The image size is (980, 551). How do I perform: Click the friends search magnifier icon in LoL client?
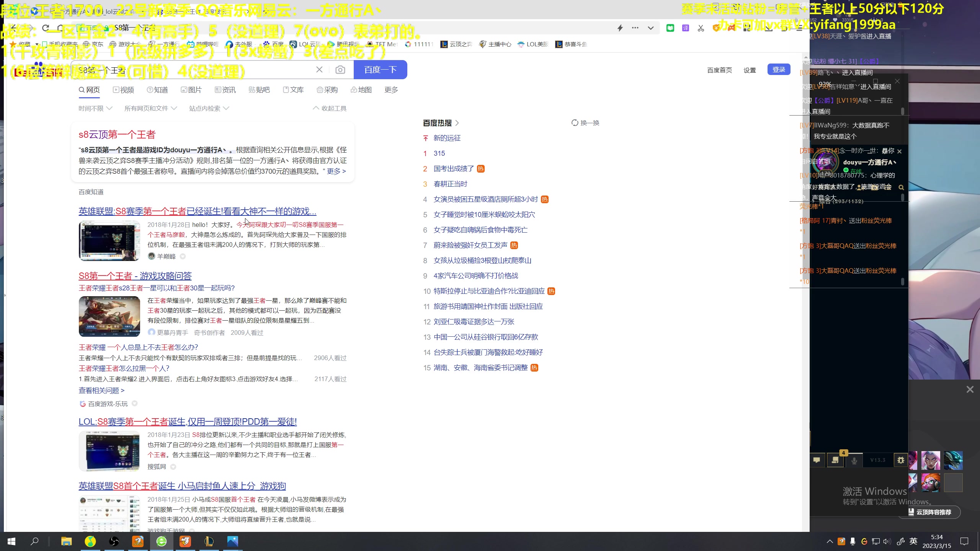point(901,187)
